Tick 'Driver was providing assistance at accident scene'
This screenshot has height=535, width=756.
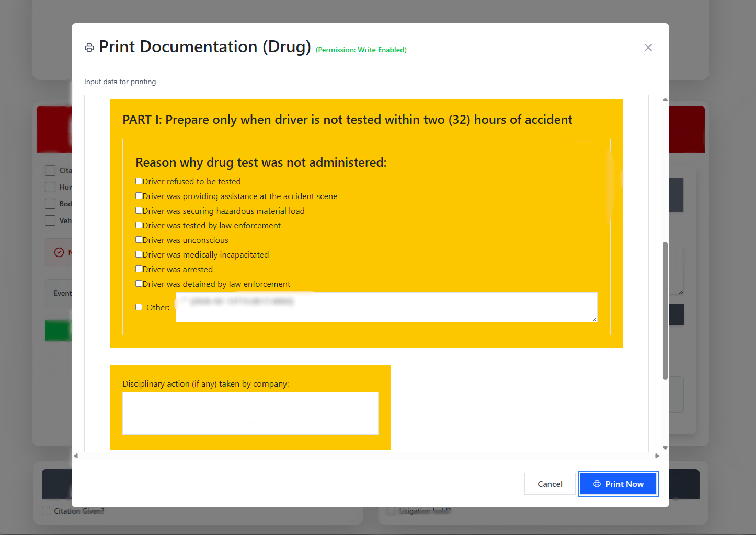(x=139, y=196)
